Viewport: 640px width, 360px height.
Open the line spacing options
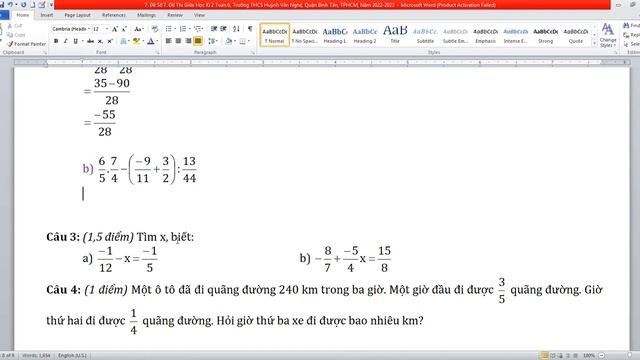coord(211,41)
